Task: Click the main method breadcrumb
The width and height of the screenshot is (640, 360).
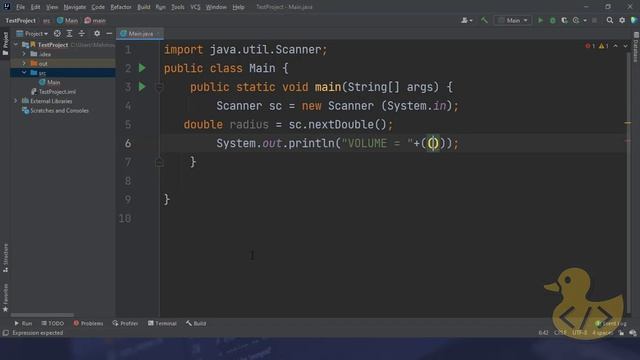Action: tap(95, 20)
